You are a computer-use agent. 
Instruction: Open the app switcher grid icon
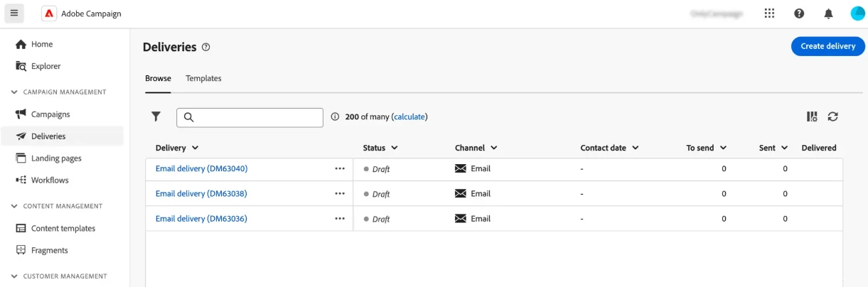769,13
